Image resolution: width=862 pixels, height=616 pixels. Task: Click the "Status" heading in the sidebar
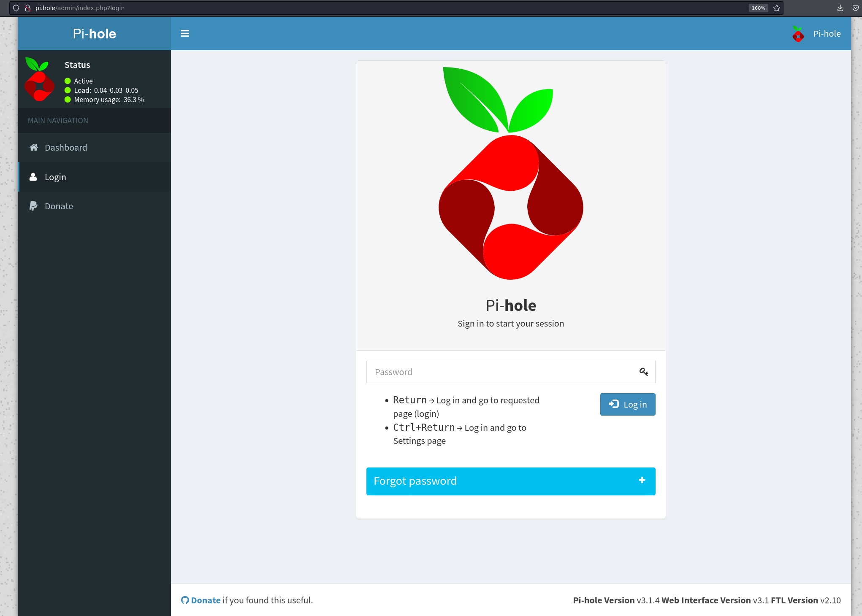(77, 65)
